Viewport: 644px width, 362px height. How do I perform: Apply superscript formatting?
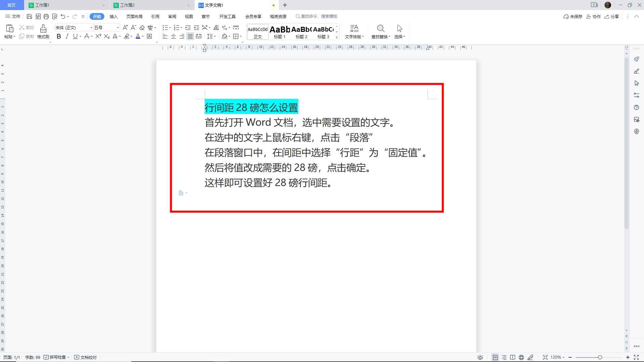click(97, 37)
